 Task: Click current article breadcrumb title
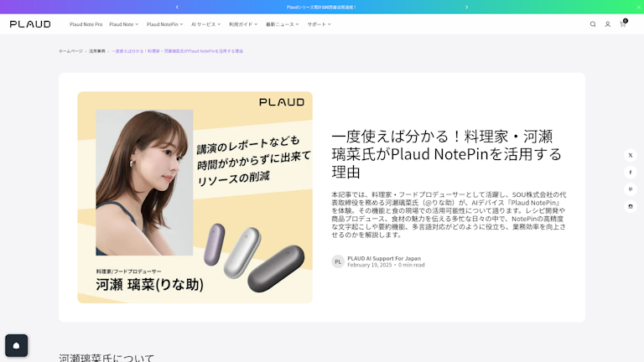(178, 51)
